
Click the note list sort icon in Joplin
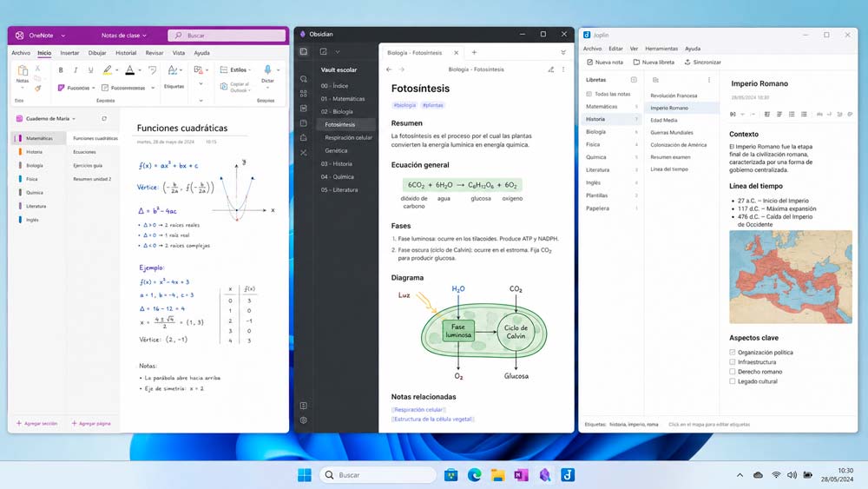point(655,80)
